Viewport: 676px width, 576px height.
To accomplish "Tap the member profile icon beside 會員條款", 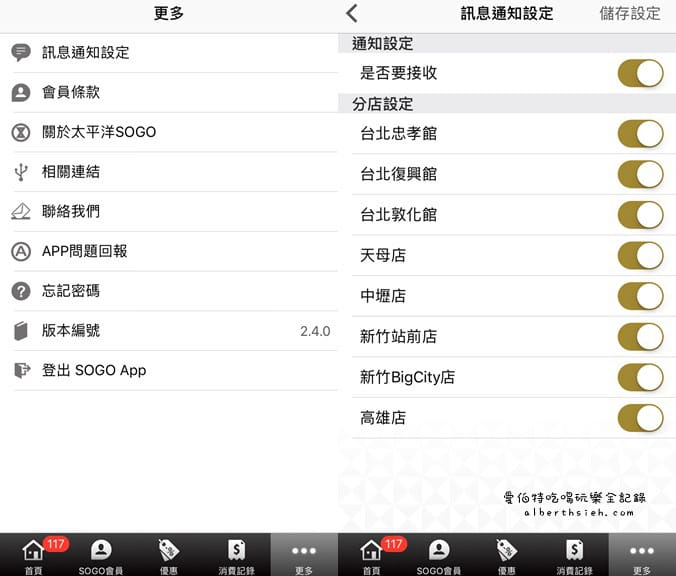I will pos(21,92).
